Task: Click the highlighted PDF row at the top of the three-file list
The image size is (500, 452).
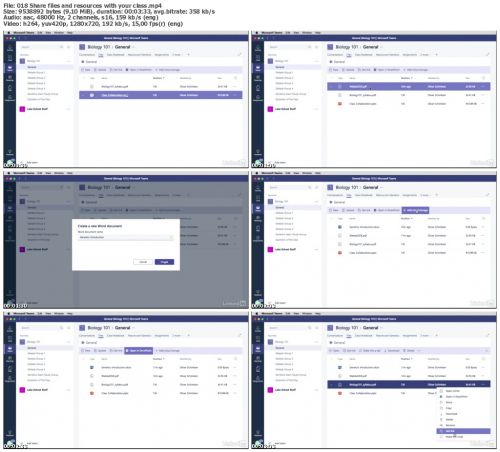Action: [409, 86]
